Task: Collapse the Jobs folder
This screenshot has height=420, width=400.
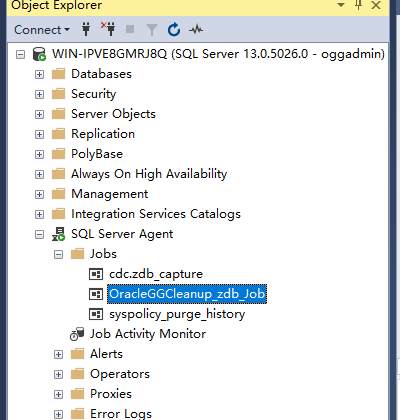Action: 58,255
